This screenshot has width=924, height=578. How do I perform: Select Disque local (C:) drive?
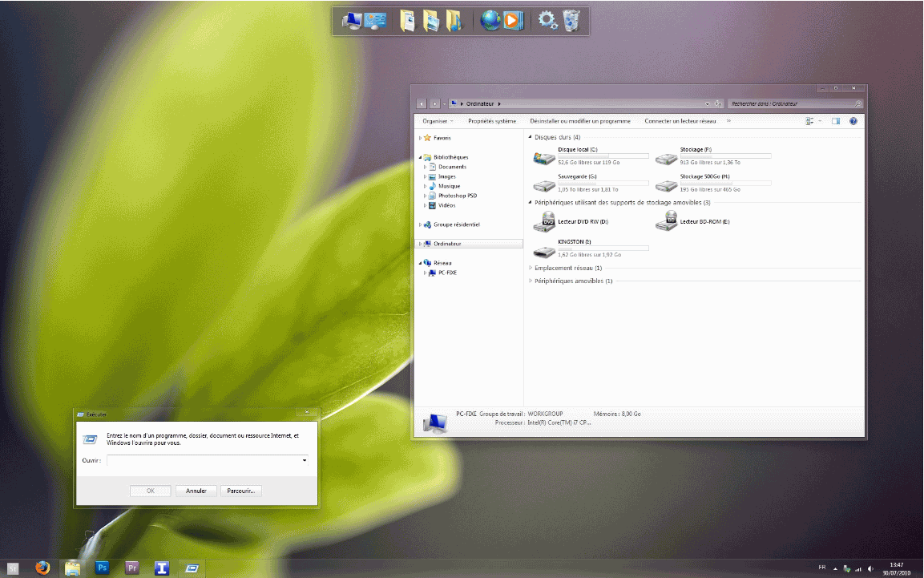591,156
